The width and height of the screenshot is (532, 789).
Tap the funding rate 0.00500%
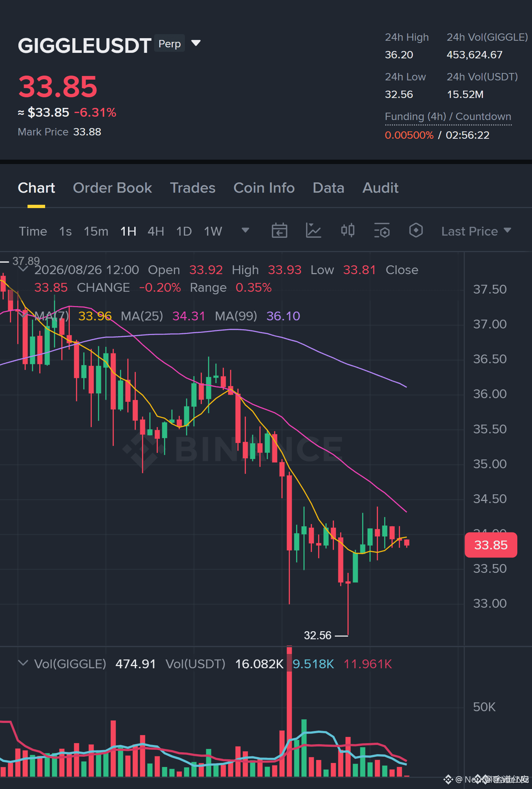tap(409, 135)
